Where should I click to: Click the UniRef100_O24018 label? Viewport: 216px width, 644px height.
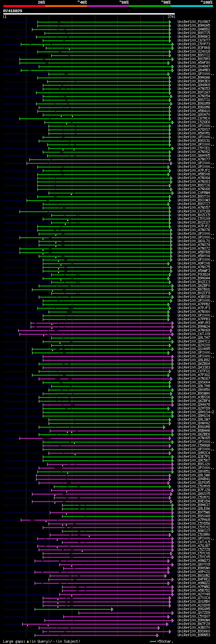(194, 51)
